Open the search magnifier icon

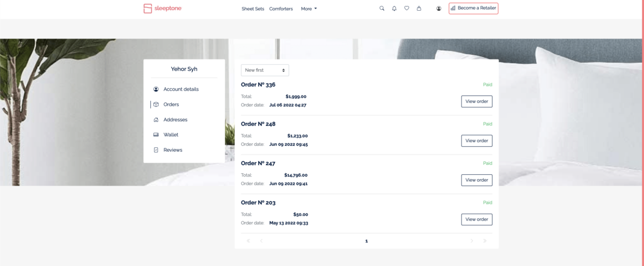(x=382, y=9)
